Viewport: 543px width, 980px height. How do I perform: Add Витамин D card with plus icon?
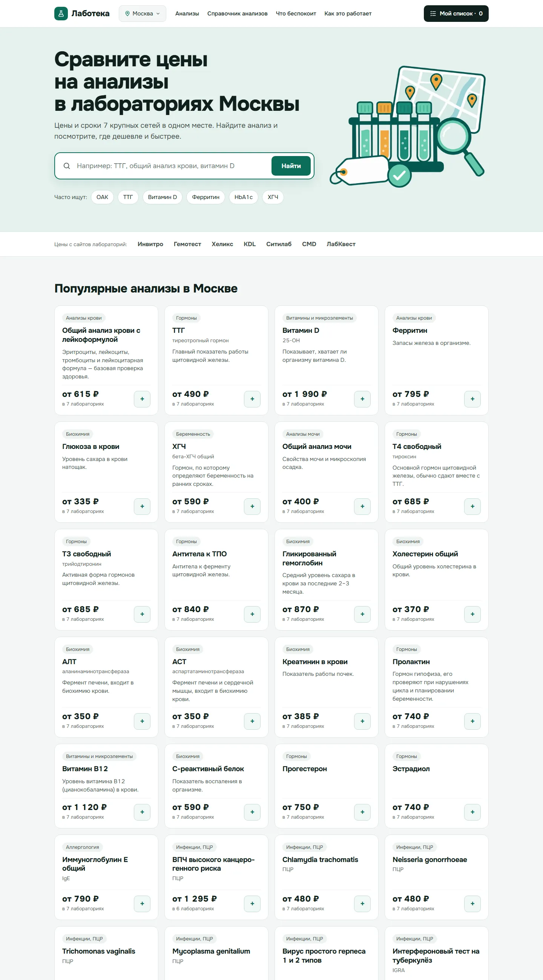pyautogui.click(x=362, y=399)
